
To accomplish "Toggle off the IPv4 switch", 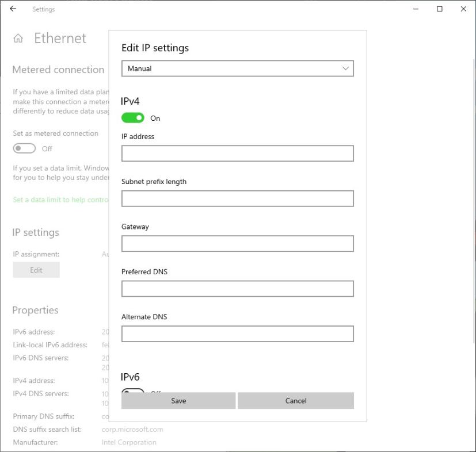I will click(x=132, y=117).
